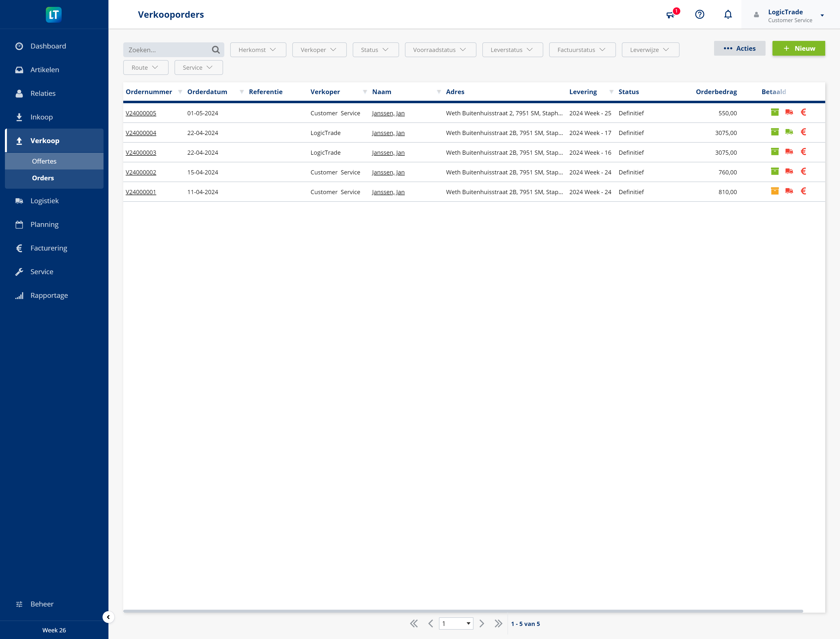The height and width of the screenshot is (639, 840).
Task: Click truck icon for order V24000002
Action: coord(789,171)
